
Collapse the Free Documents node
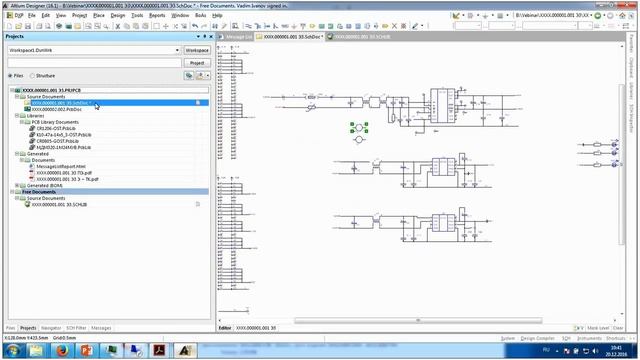click(12, 192)
